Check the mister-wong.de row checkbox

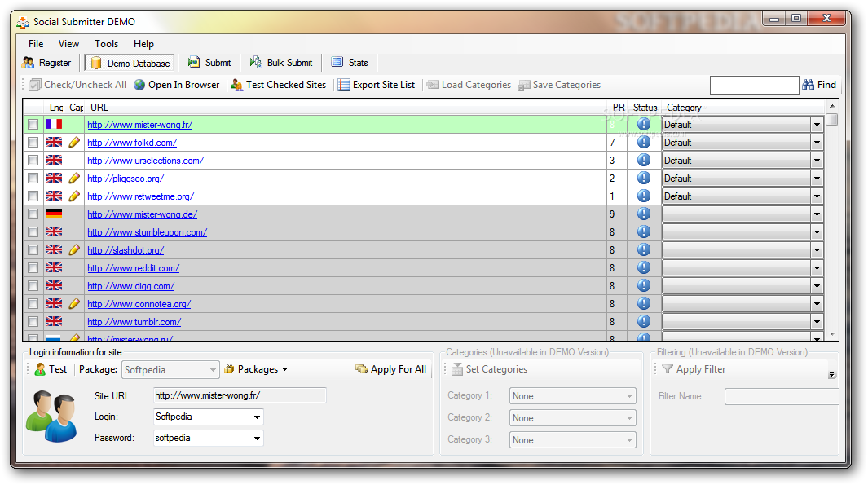click(33, 214)
